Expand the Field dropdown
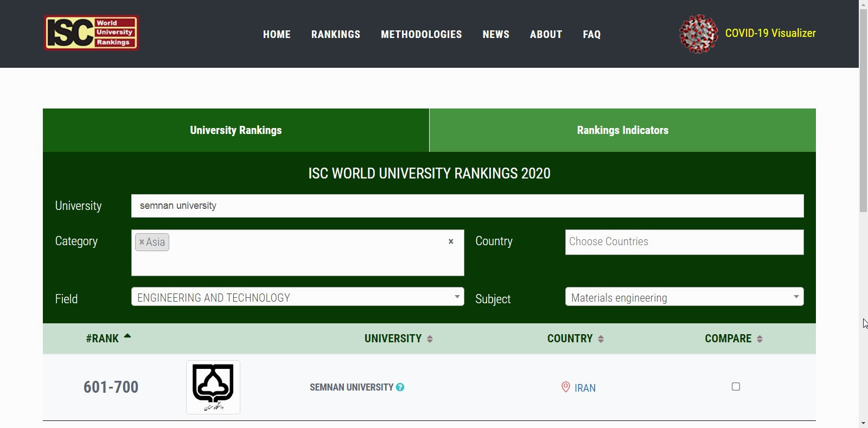Image resolution: width=868 pixels, height=428 pixels. 297,297
